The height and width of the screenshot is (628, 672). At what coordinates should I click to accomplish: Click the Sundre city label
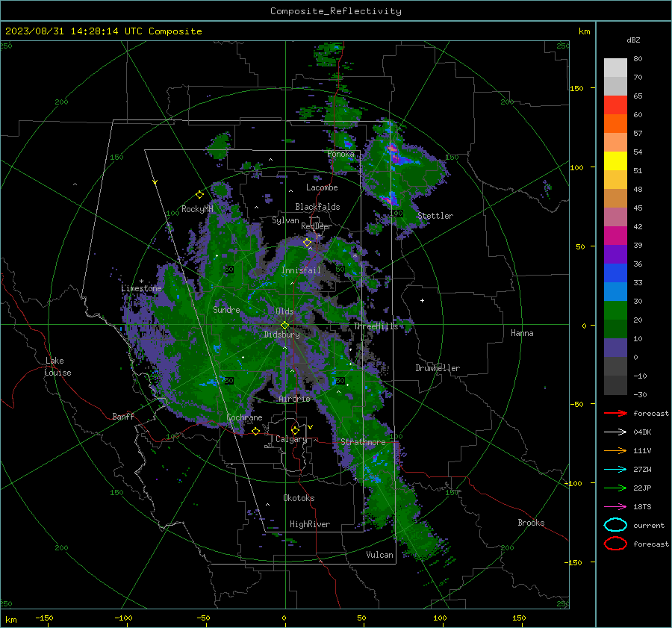(226, 310)
